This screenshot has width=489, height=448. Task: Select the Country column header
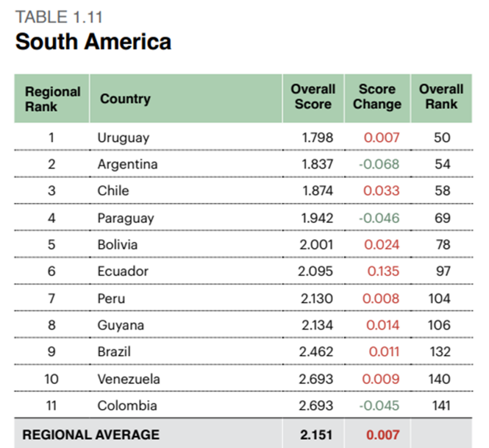click(x=125, y=99)
